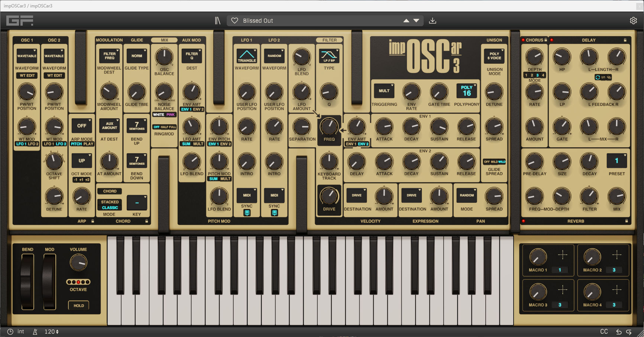Open POLY 16 polyphony dropdown
The image size is (644, 337).
[467, 91]
